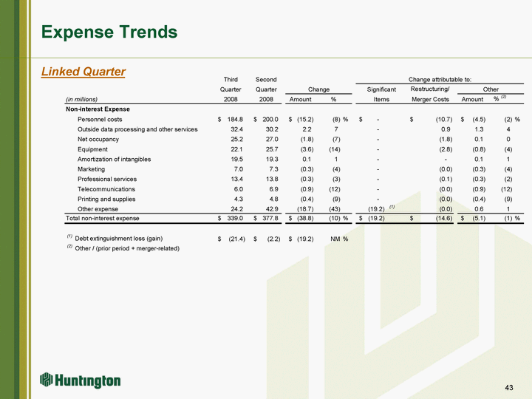The width and height of the screenshot is (532, 399).
Task: Click the 'Other expense' row label
Action: pyautogui.click(x=98, y=209)
